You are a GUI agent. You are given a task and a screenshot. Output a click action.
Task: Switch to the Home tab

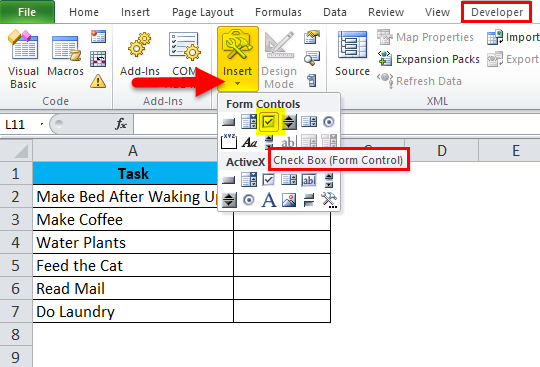pos(84,12)
